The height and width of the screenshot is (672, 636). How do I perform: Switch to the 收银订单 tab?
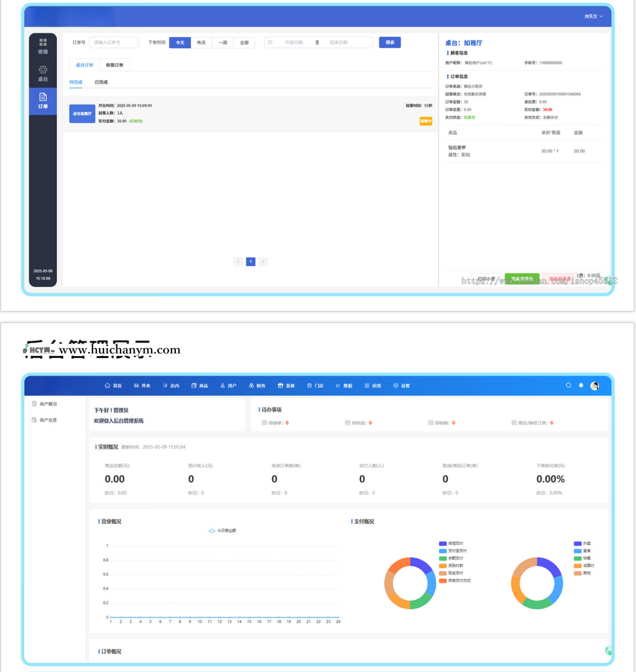point(115,65)
